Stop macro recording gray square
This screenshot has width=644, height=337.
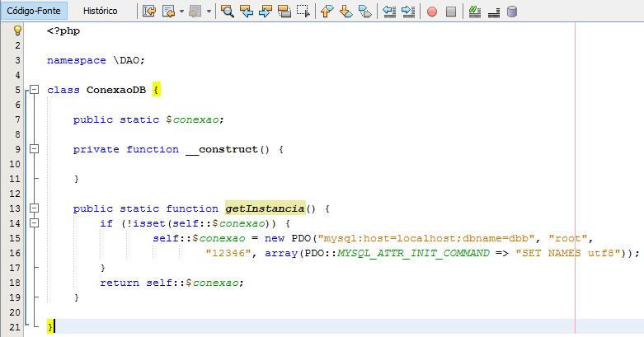point(451,12)
